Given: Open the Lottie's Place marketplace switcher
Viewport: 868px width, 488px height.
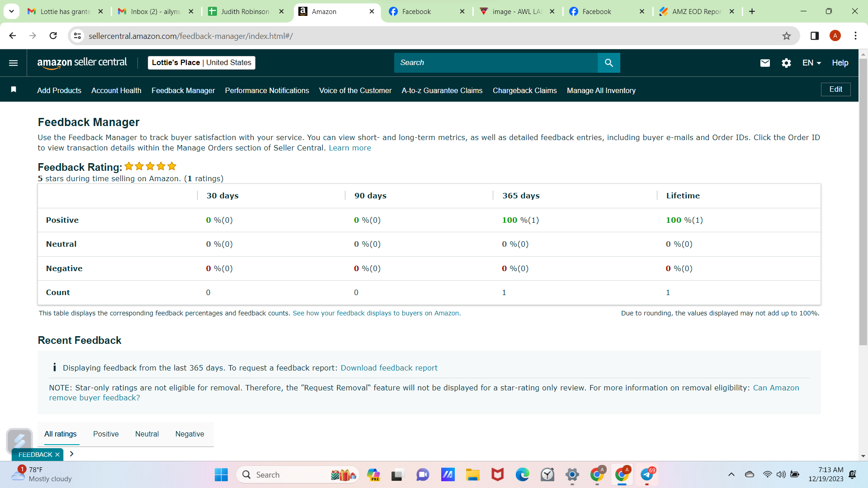Looking at the screenshot, I should click(x=202, y=63).
